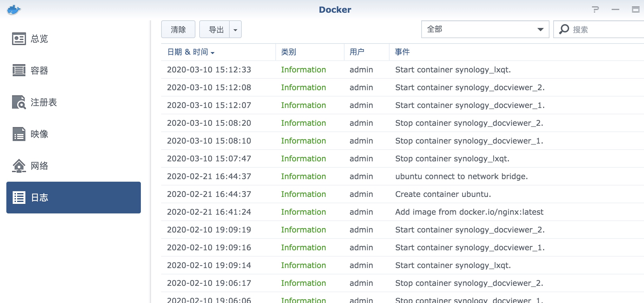Switch to the 容器 container tab

tap(74, 71)
